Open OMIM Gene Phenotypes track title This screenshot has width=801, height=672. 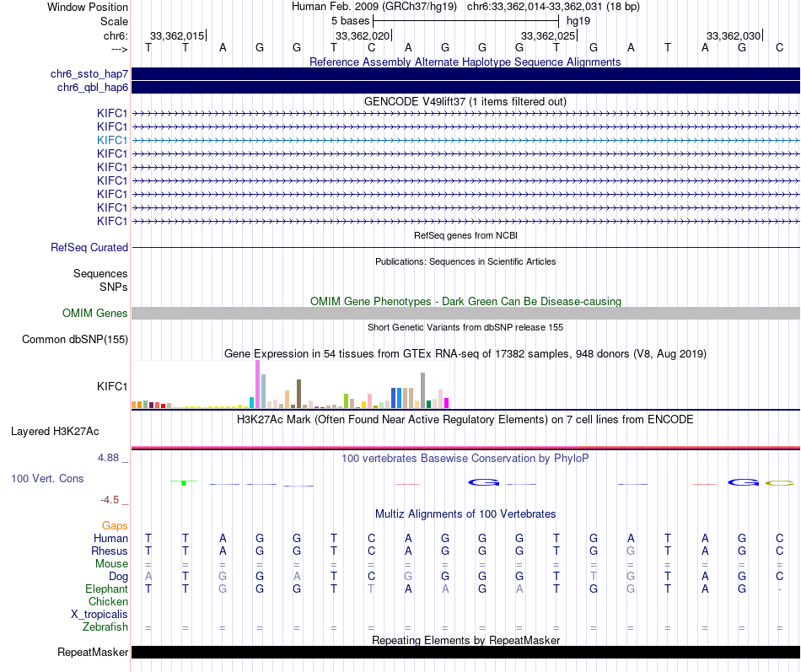(465, 302)
